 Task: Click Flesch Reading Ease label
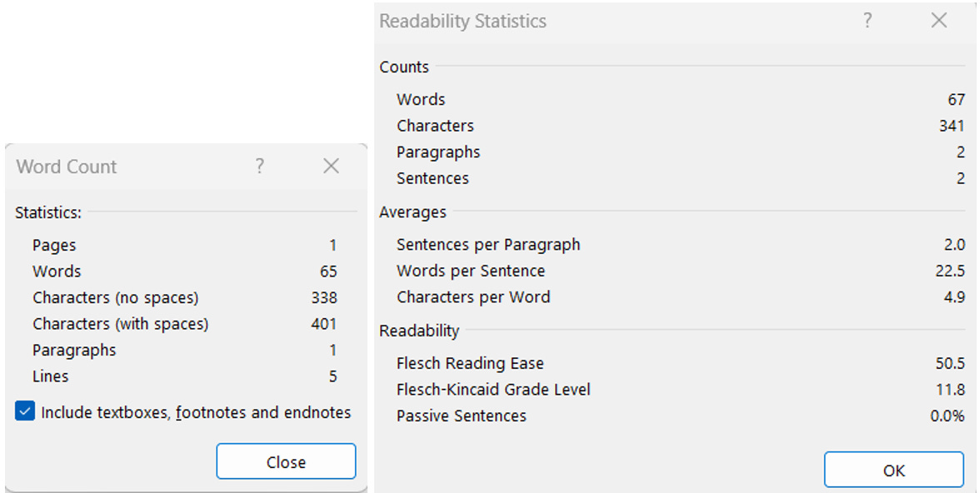point(470,364)
